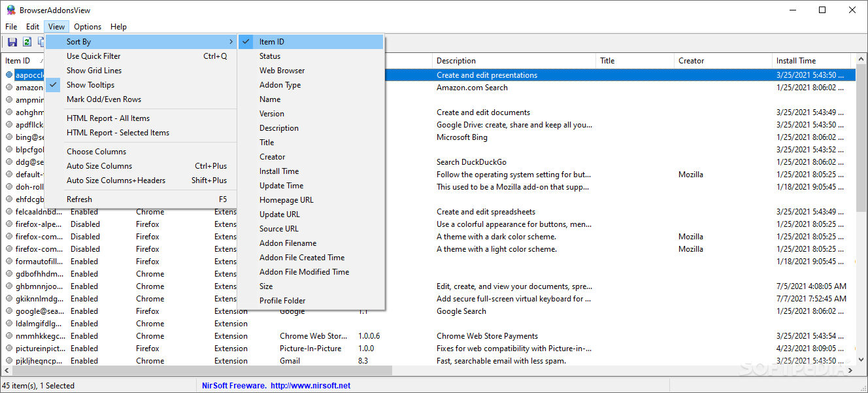Click the Description column header
The height and width of the screenshot is (393, 868).
[514, 61]
